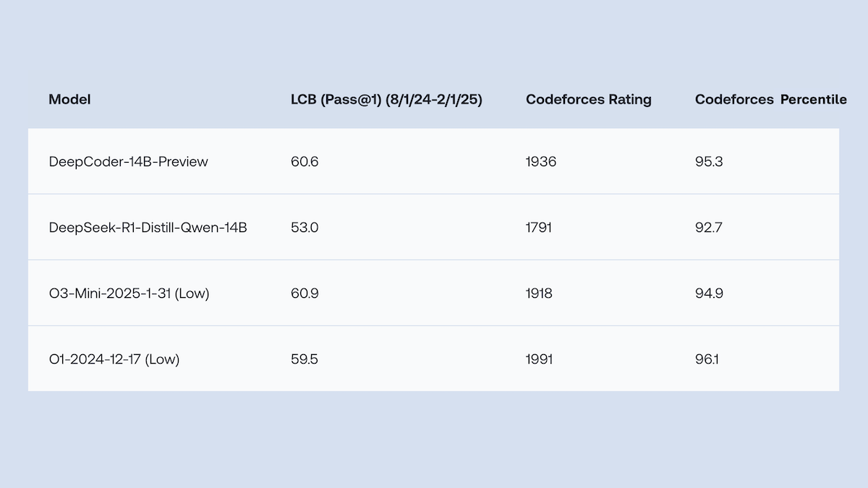Screen dimensions: 868x488
Task: Click the Codeforces Percentile column header
Action: click(770, 100)
